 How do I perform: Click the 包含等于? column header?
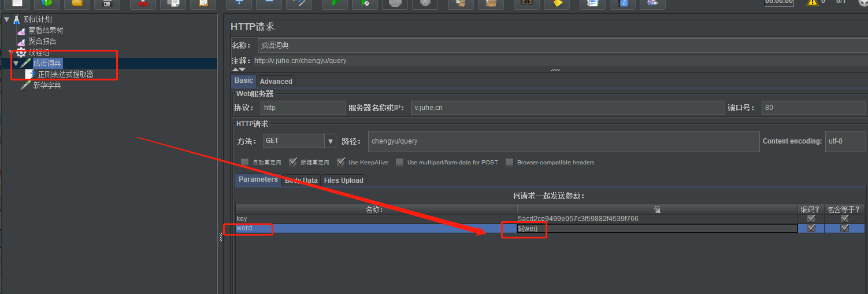pyautogui.click(x=844, y=210)
